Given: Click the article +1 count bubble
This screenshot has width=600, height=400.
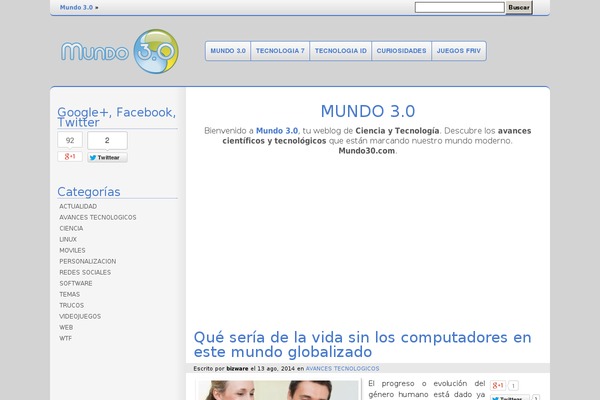Looking at the screenshot, I should tap(513, 386).
